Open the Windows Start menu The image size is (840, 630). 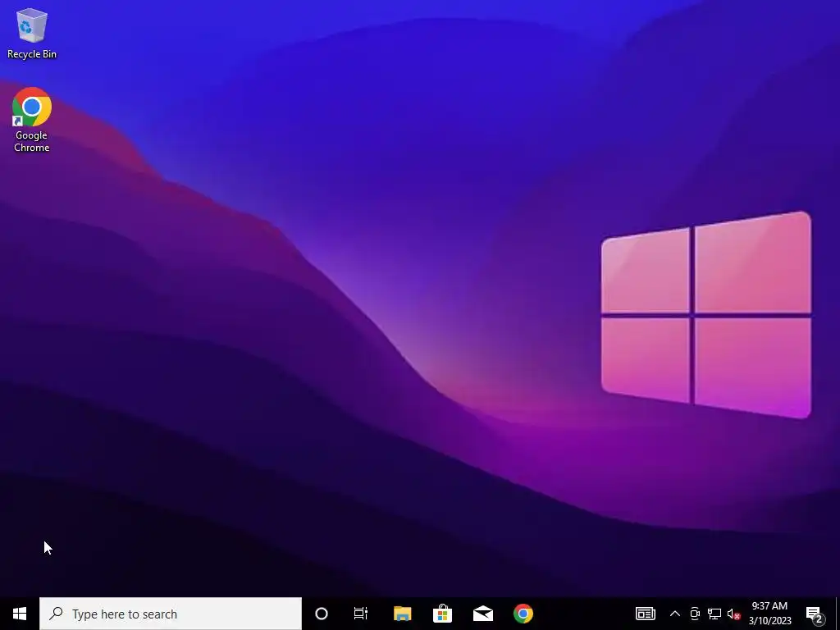pos(20,614)
